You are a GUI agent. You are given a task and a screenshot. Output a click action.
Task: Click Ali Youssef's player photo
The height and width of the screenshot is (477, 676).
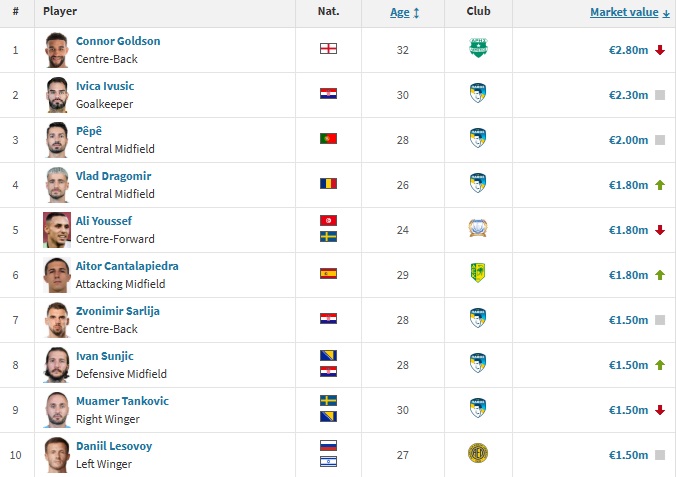(x=57, y=230)
